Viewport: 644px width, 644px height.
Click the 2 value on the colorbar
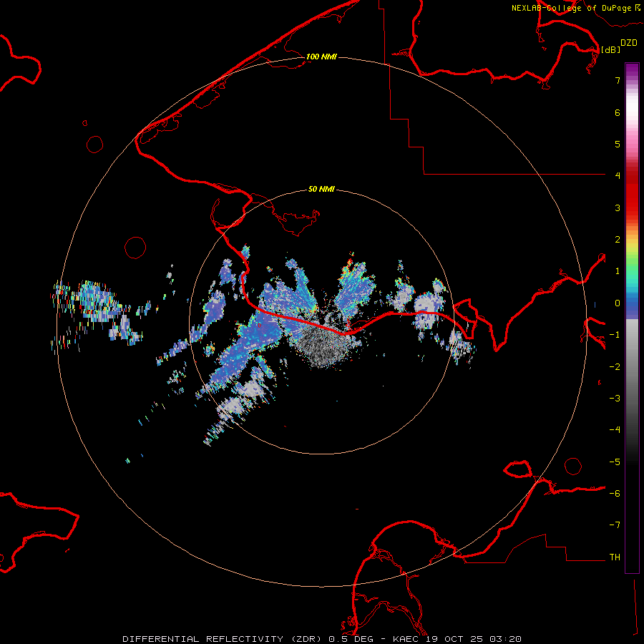(618, 240)
